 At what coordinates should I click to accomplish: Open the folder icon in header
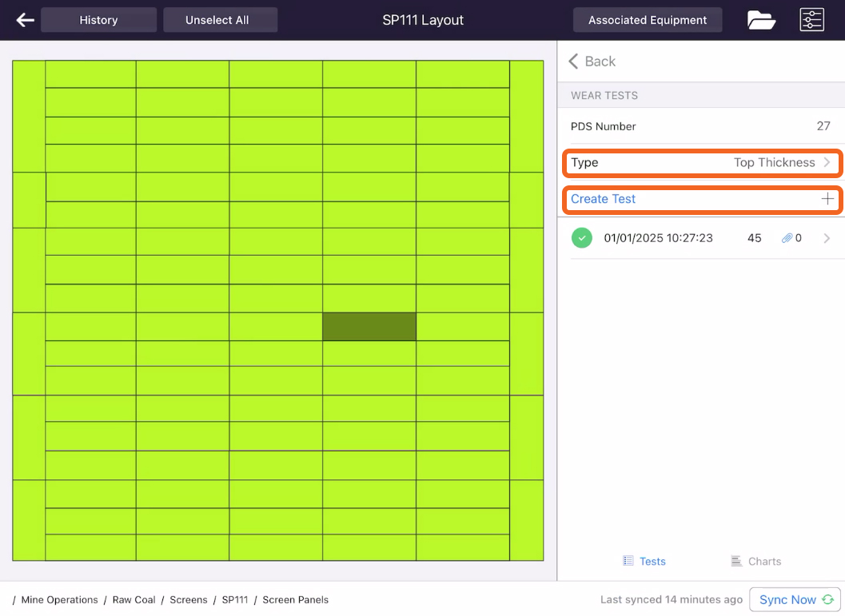(761, 21)
